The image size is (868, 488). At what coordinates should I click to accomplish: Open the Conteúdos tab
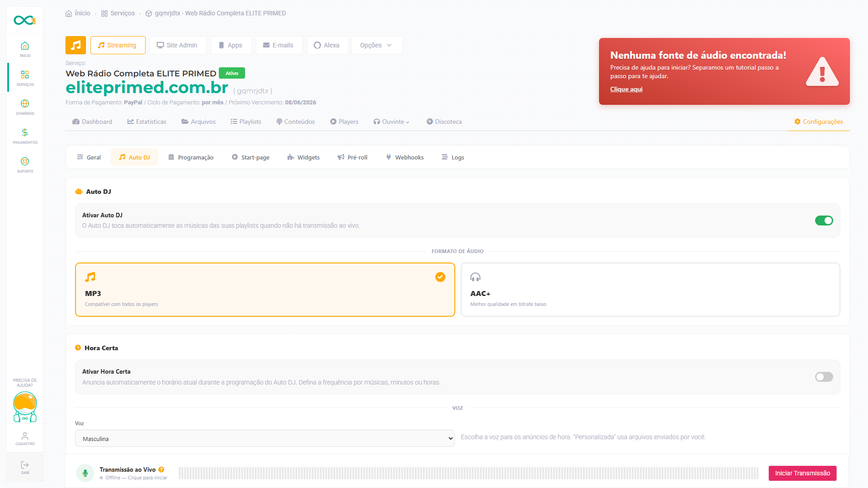(296, 122)
